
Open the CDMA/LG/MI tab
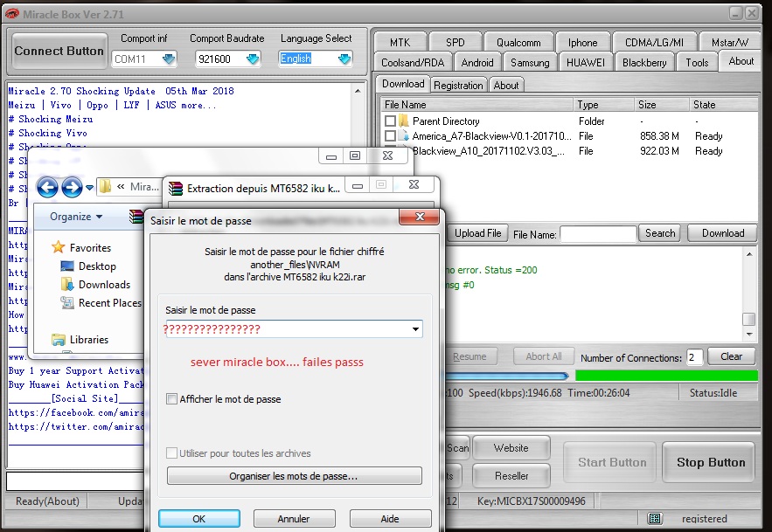point(654,42)
